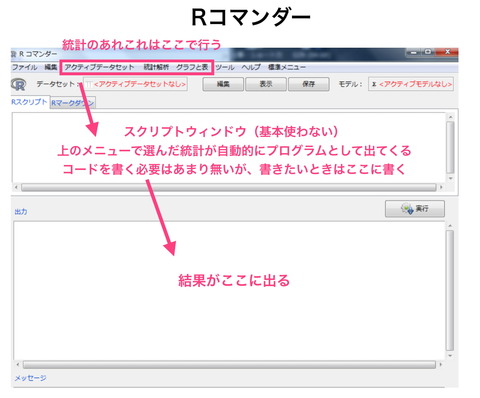This screenshot has height=398, width=480.
Task: Click the script window horizontal scrollbar
Action: tap(229, 187)
